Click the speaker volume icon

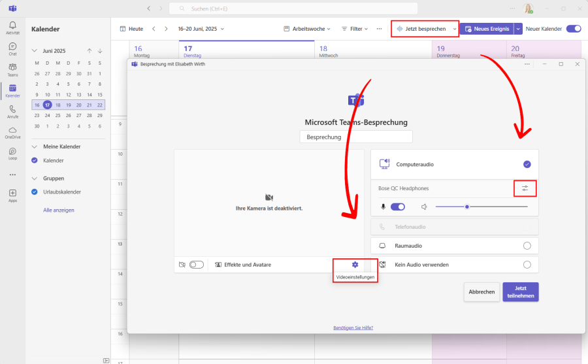[424, 207]
